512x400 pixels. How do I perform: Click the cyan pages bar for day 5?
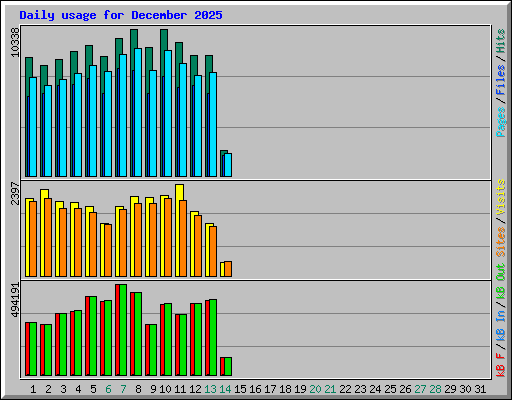(93, 121)
